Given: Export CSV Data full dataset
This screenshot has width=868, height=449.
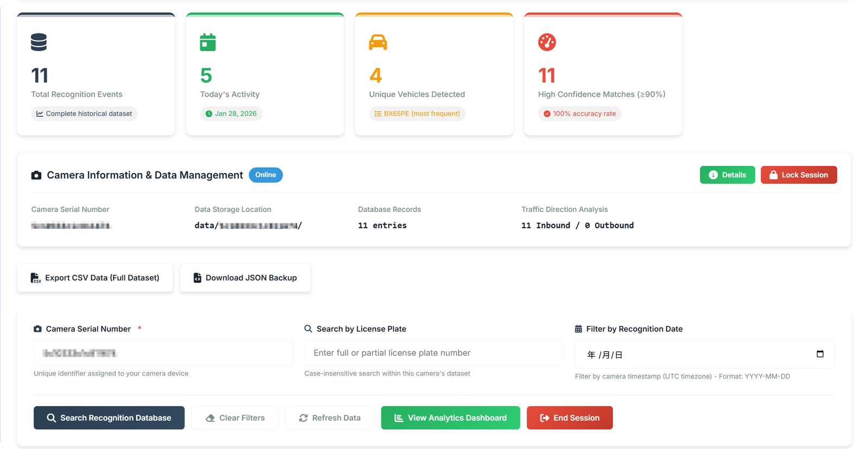Looking at the screenshot, I should (95, 278).
